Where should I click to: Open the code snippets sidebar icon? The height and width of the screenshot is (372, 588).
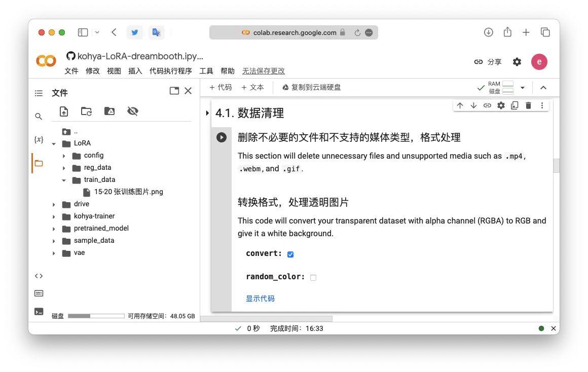pos(39,276)
